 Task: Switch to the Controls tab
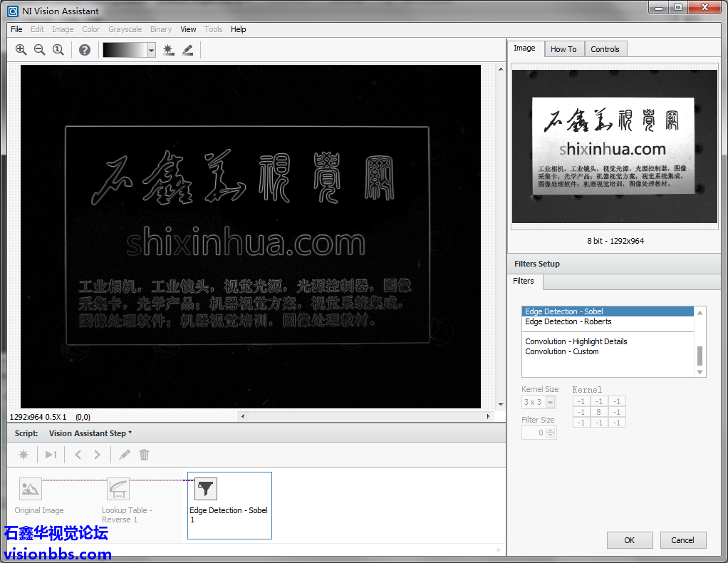(x=605, y=49)
